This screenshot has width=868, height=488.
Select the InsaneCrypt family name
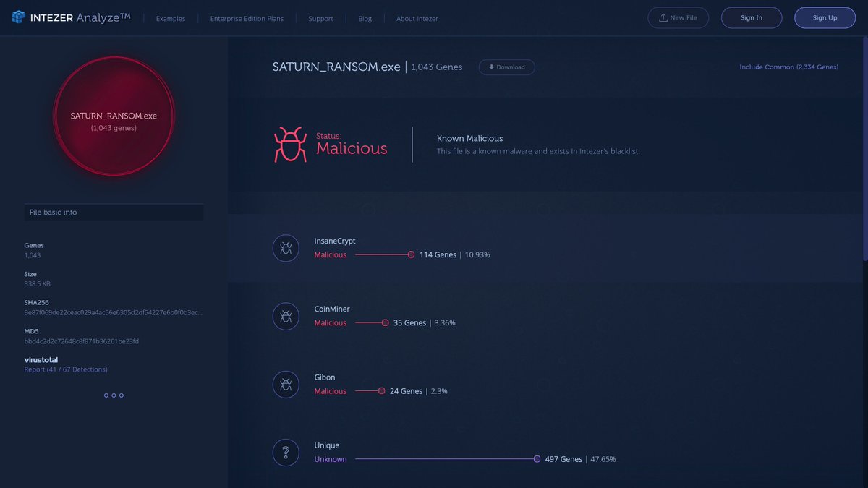(x=335, y=241)
